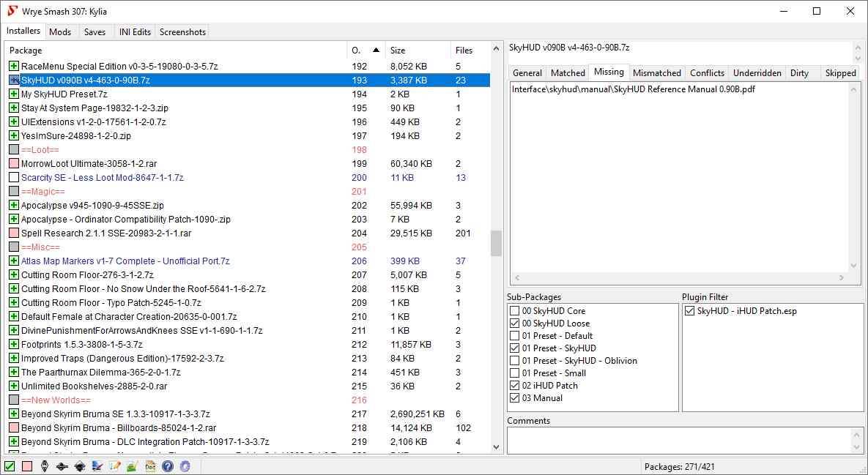Screen dimensions: 868x475
Task: Open the Conflicts tab
Action: click(707, 72)
